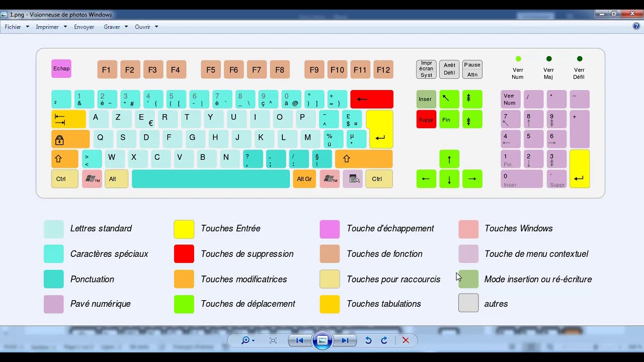The width and height of the screenshot is (644, 362).
Task: Click the green Page Down key beside Fin
Action: 472,119
